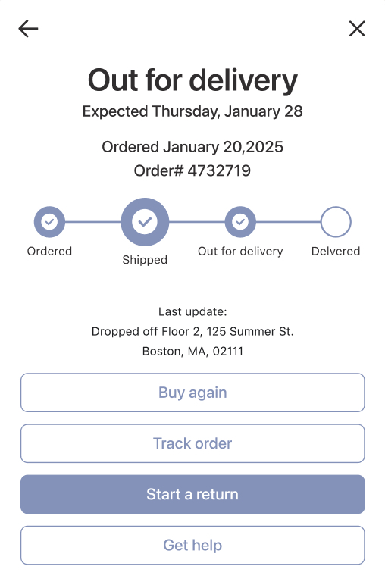This screenshot has height=588, width=385.
Task: Select the large Shipped step checkmark circle
Action: (x=145, y=222)
